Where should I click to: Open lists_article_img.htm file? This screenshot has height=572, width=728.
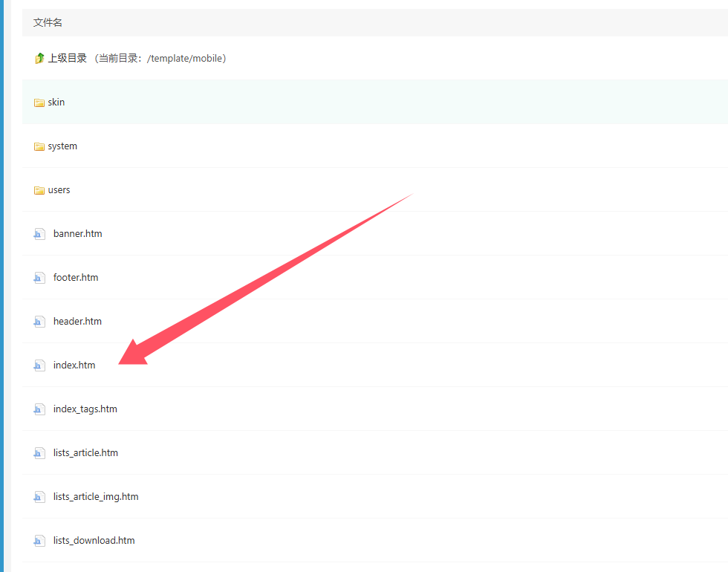click(96, 497)
